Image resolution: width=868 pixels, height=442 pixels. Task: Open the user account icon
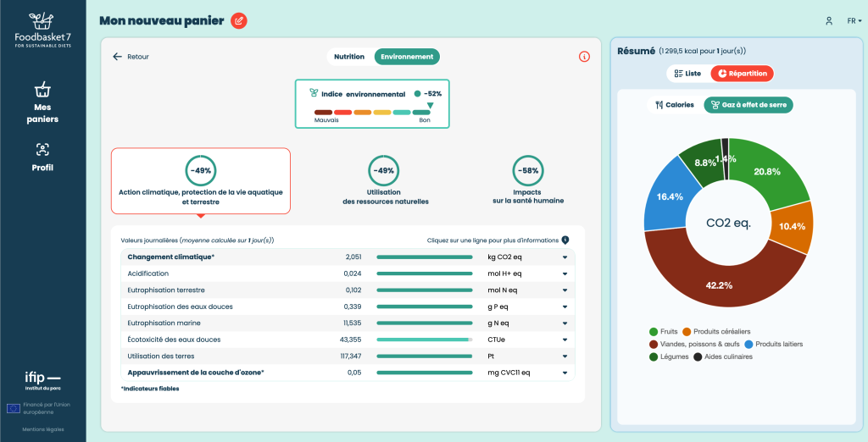(829, 21)
